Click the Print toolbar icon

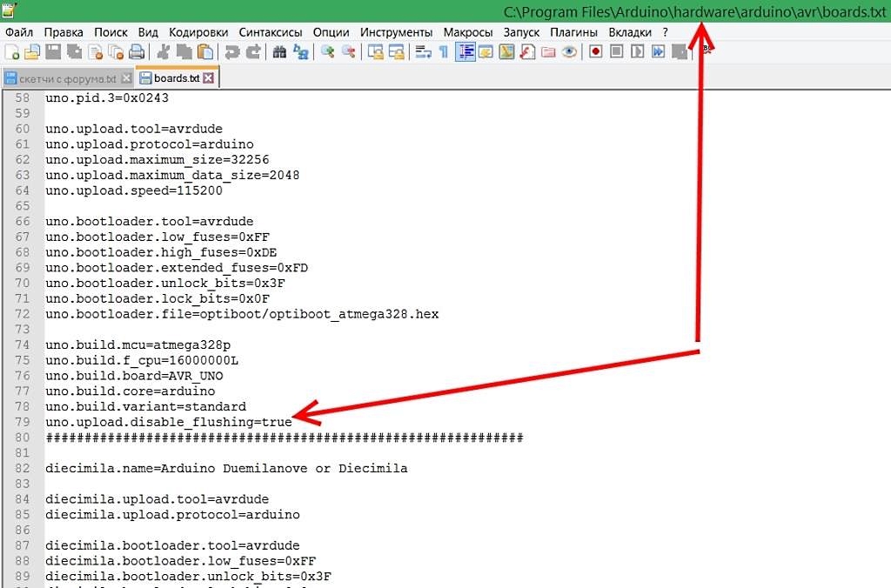(x=136, y=52)
